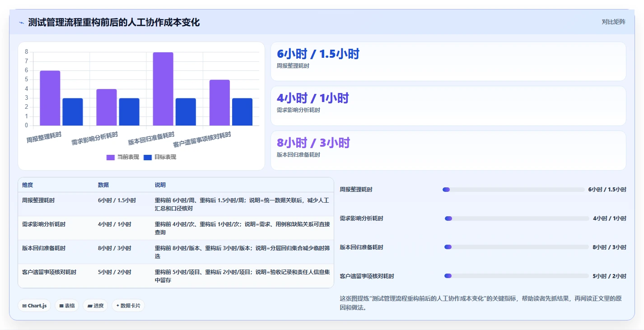Click chart x-axis label 周报整理耗时
Image resolution: width=644 pixels, height=330 pixels.
click(44, 137)
